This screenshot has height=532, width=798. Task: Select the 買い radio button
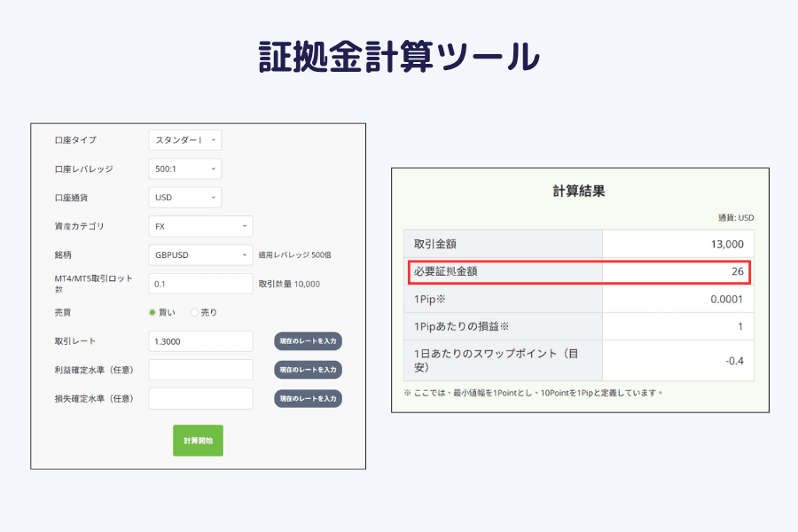(x=153, y=313)
